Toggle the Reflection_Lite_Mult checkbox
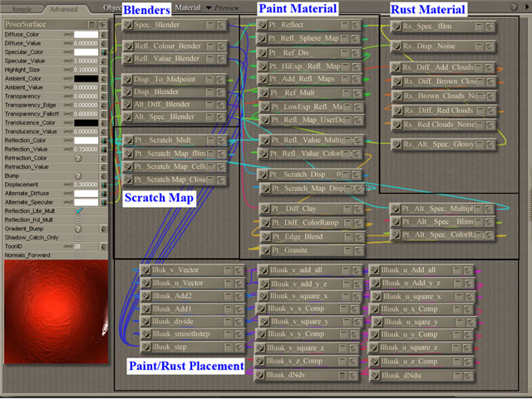 coord(79,211)
